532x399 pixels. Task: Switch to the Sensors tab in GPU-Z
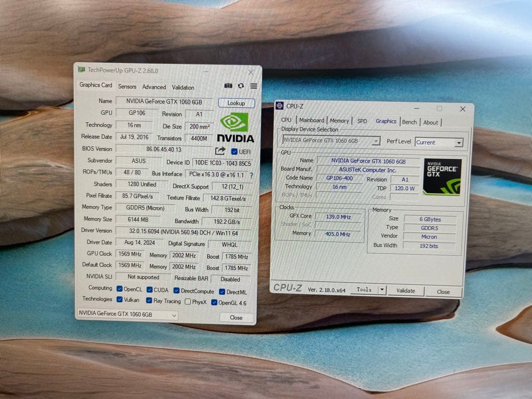[127, 86]
